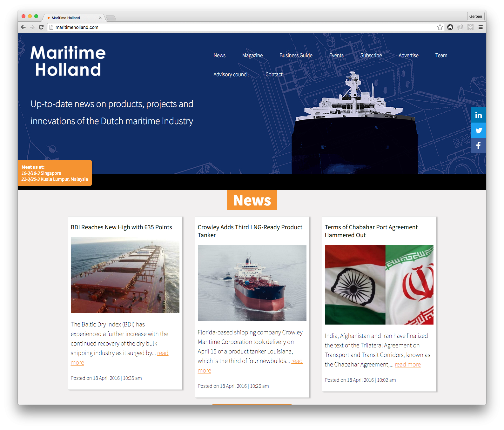
Task: Follow 'read more' on the Crowley article
Action: point(297,361)
